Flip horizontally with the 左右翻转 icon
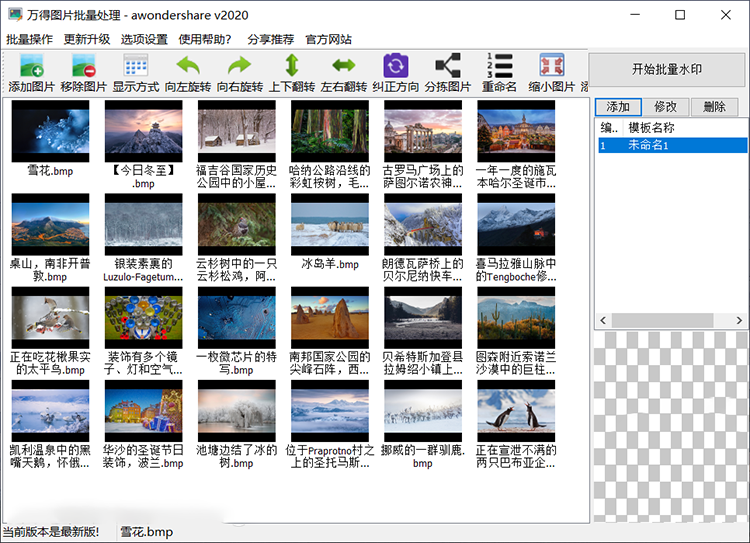 pos(344,72)
